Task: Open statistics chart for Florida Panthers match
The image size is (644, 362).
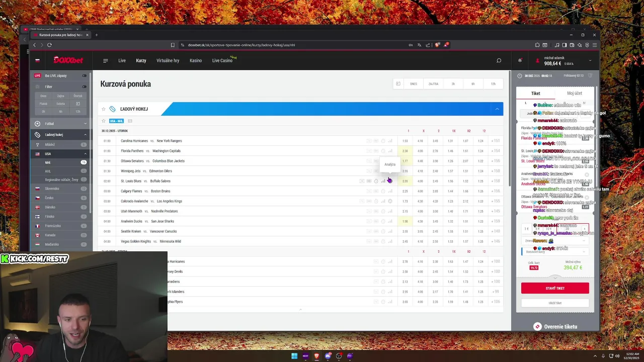Action: [x=390, y=151]
